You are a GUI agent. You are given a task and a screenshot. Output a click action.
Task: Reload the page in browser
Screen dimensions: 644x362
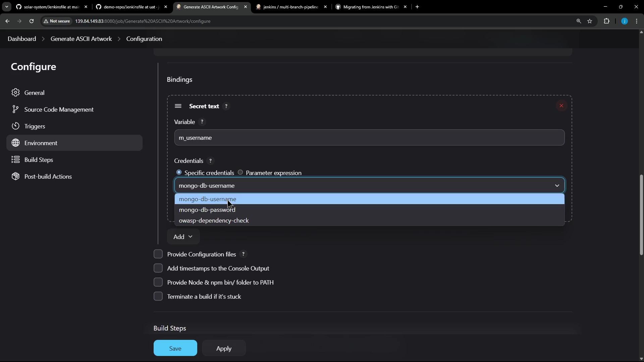(x=32, y=21)
